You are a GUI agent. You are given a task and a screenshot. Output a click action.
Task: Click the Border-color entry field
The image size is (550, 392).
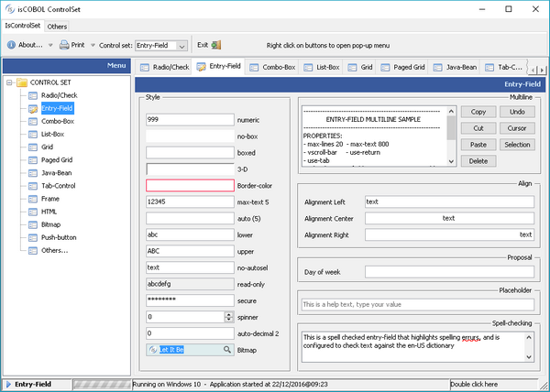190,186
